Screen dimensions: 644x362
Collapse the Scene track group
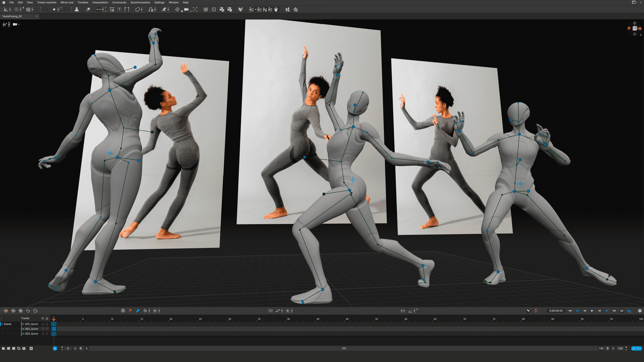(x=2, y=324)
